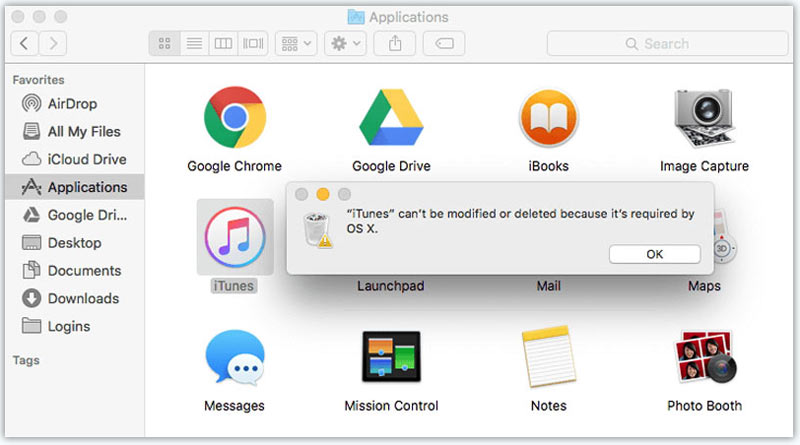Switch to column view
Viewport: 800px width, 445px height.
tap(223, 43)
